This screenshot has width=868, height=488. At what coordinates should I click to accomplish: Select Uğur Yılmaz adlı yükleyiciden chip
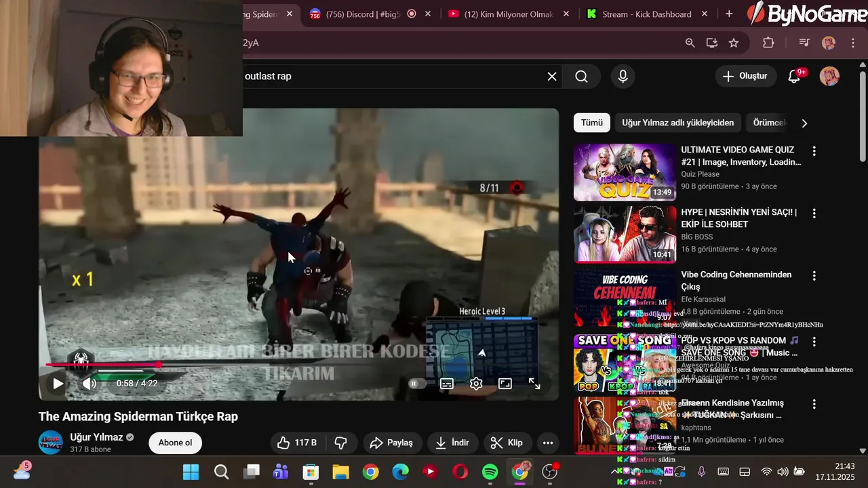click(x=678, y=123)
